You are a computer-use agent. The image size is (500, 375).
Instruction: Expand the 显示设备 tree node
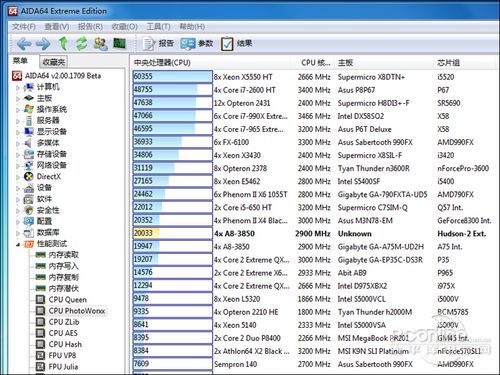coord(18,132)
